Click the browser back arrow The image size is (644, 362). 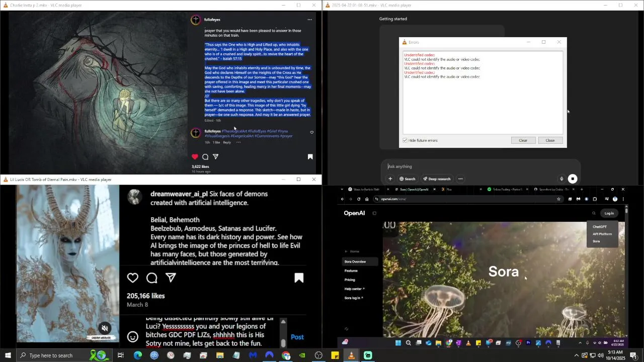[x=343, y=199]
